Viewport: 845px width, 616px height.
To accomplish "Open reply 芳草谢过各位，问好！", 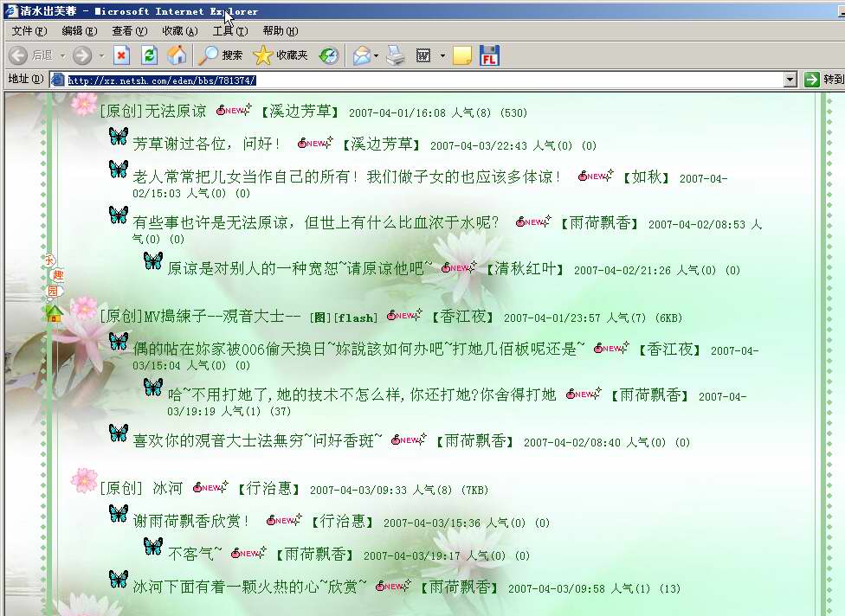I will tap(208, 144).
